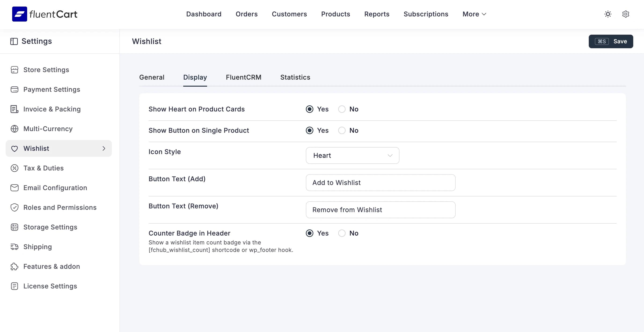This screenshot has width=644, height=332.
Task: Toggle light/dark theme sun icon
Action: [x=608, y=14]
